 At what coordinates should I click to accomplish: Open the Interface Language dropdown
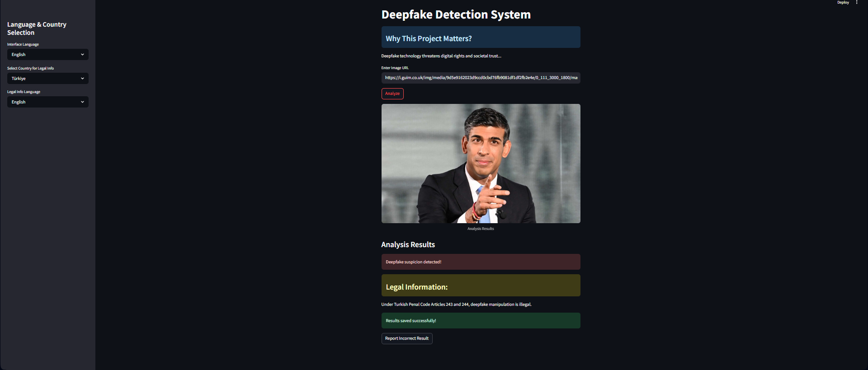48,55
